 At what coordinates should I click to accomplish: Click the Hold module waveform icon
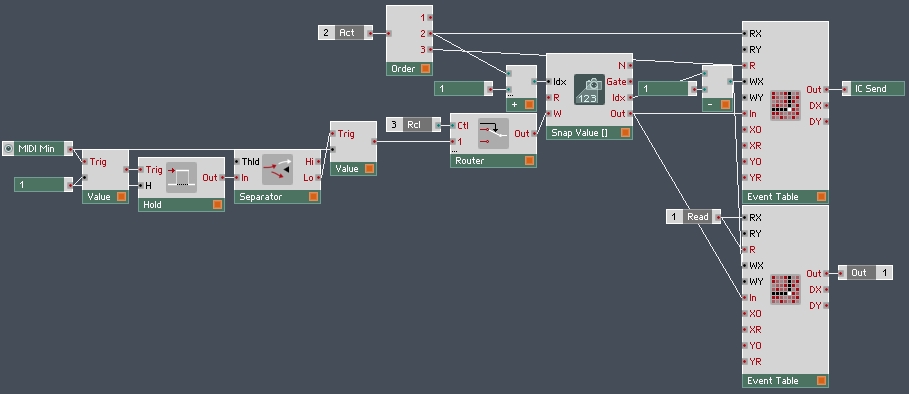[x=181, y=178]
